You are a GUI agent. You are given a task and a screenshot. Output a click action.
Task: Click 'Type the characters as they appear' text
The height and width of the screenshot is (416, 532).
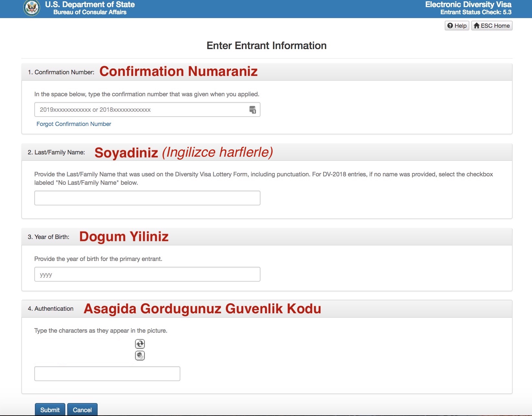coord(101,330)
